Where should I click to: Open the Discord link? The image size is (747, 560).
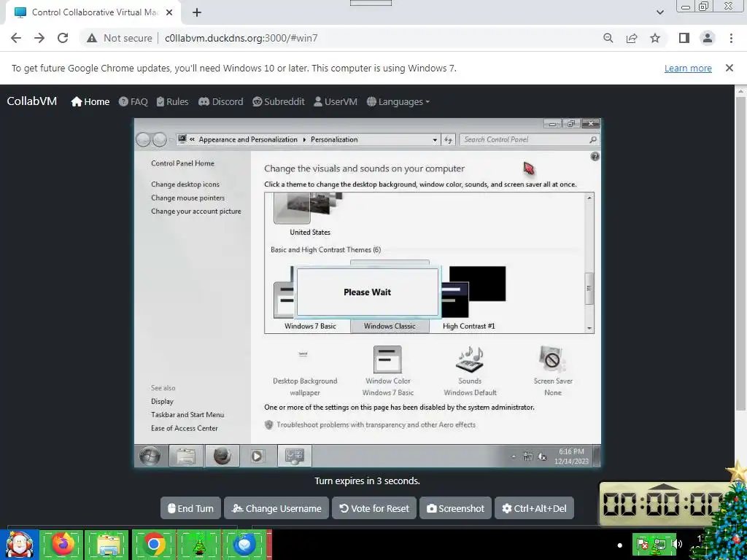pos(220,101)
